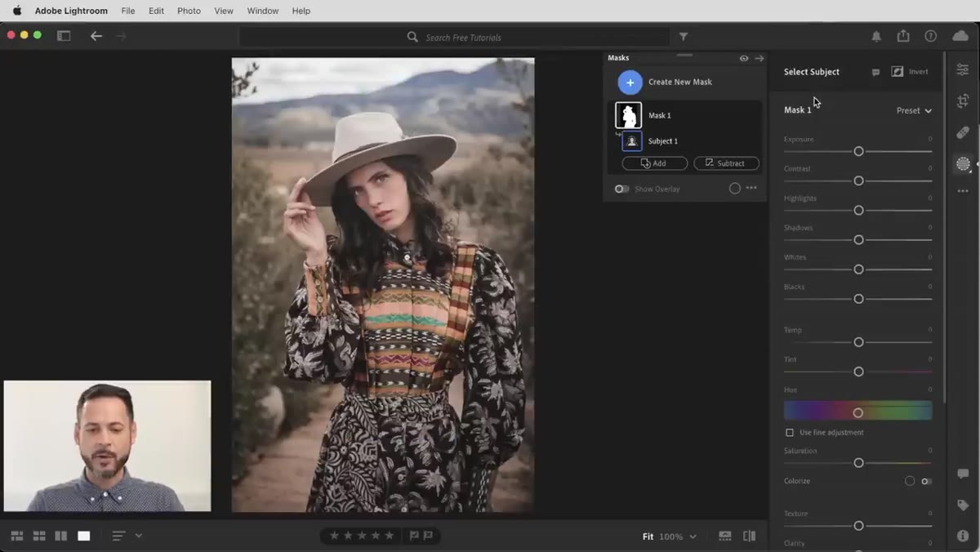Switch to compare view
Image resolution: width=980 pixels, height=552 pixels.
[x=61, y=536]
